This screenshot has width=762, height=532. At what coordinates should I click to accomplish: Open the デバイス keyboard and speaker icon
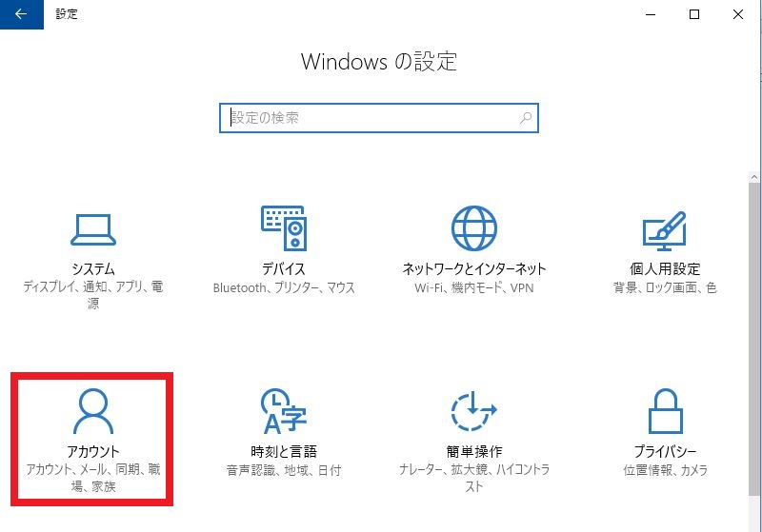[x=284, y=227]
